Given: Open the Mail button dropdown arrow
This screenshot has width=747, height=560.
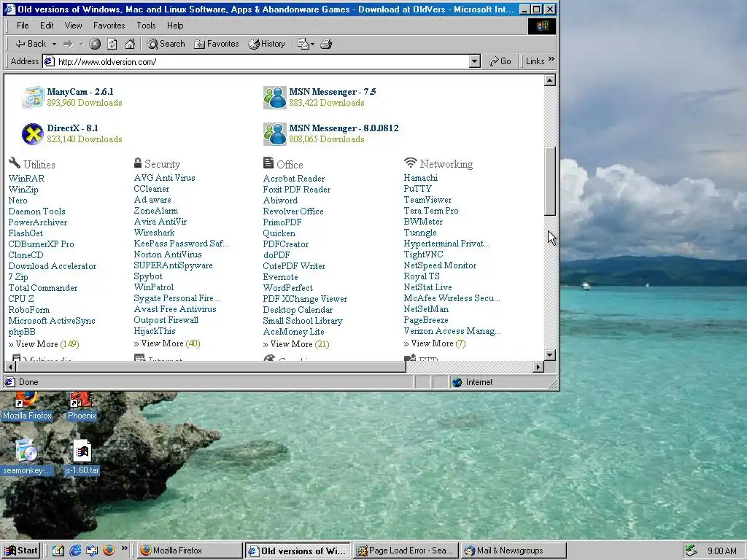Looking at the screenshot, I should tap(312, 44).
